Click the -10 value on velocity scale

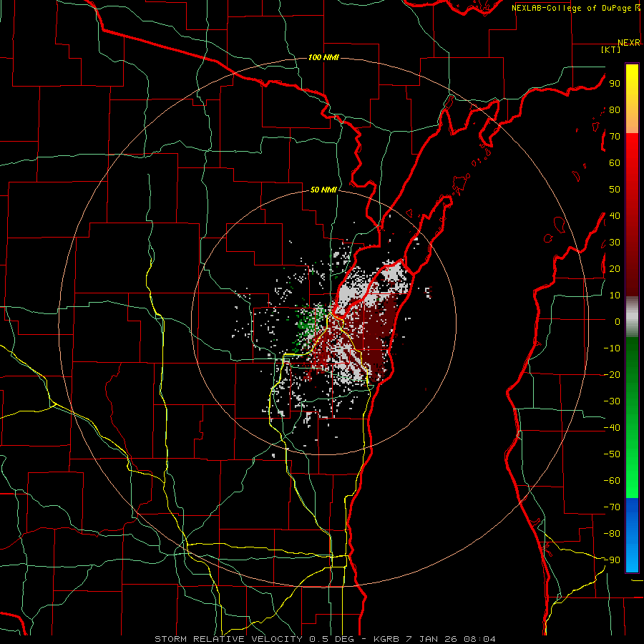coord(612,348)
